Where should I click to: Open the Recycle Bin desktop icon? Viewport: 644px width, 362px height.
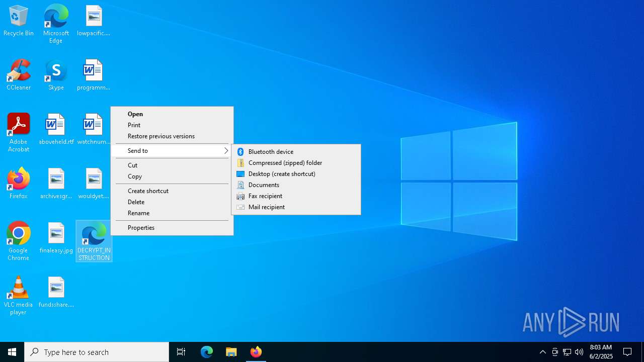pyautogui.click(x=19, y=21)
